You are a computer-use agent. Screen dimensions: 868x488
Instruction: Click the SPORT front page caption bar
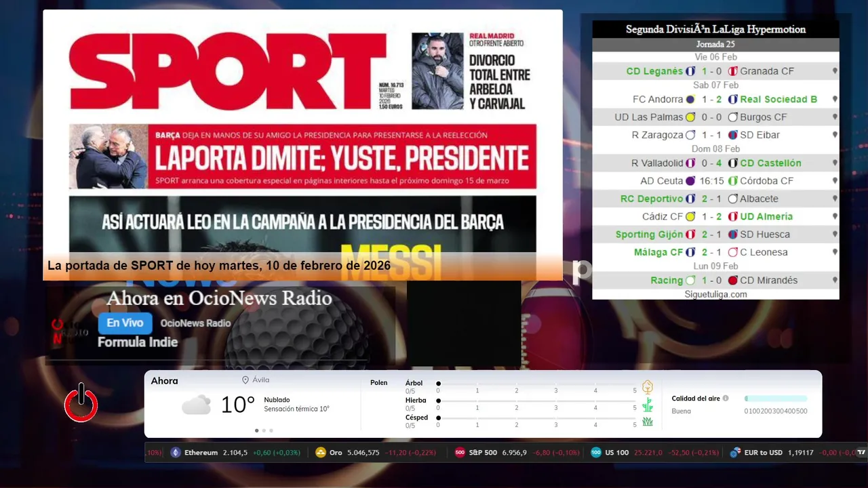point(302,266)
